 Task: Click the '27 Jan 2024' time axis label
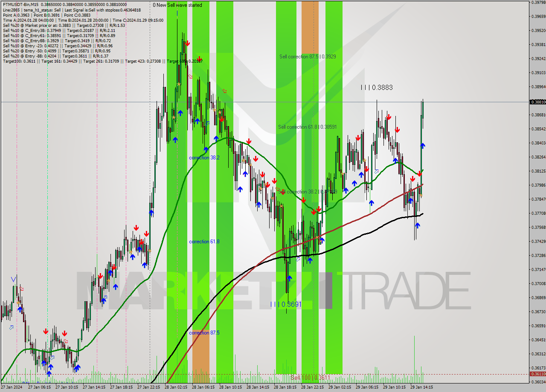[x=12, y=388]
